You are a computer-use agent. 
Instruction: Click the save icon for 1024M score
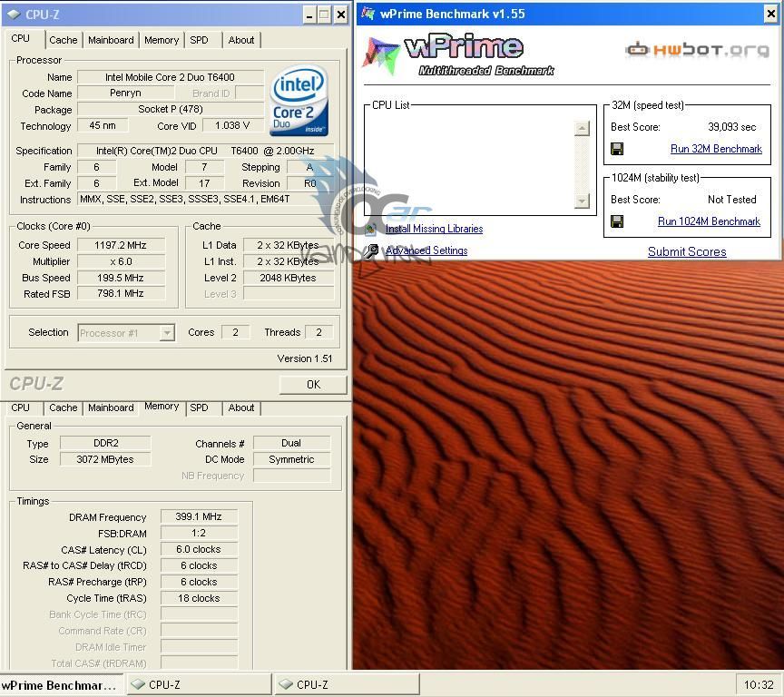pyautogui.click(x=617, y=221)
